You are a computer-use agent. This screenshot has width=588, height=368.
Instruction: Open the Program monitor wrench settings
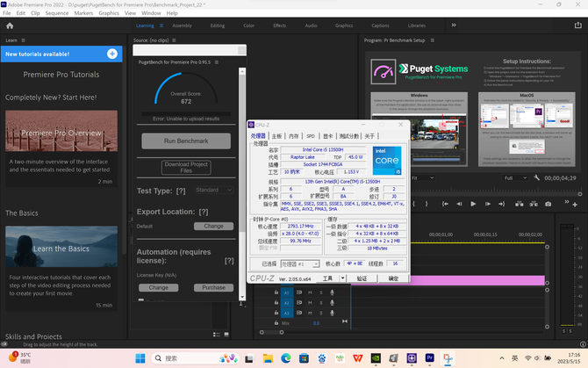point(536,177)
